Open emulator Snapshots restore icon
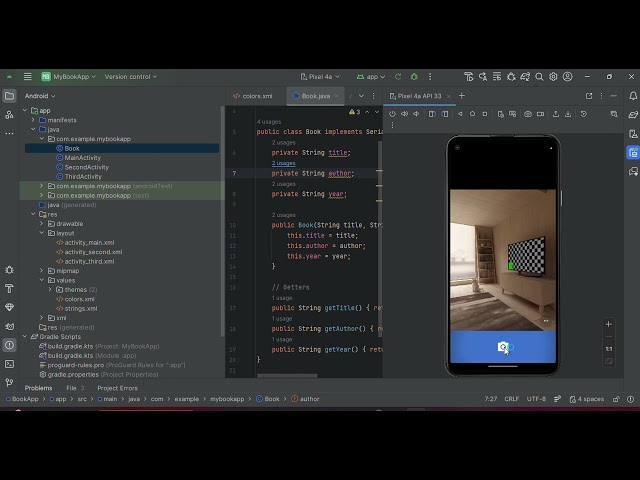This screenshot has height=480, width=640. coord(584,114)
